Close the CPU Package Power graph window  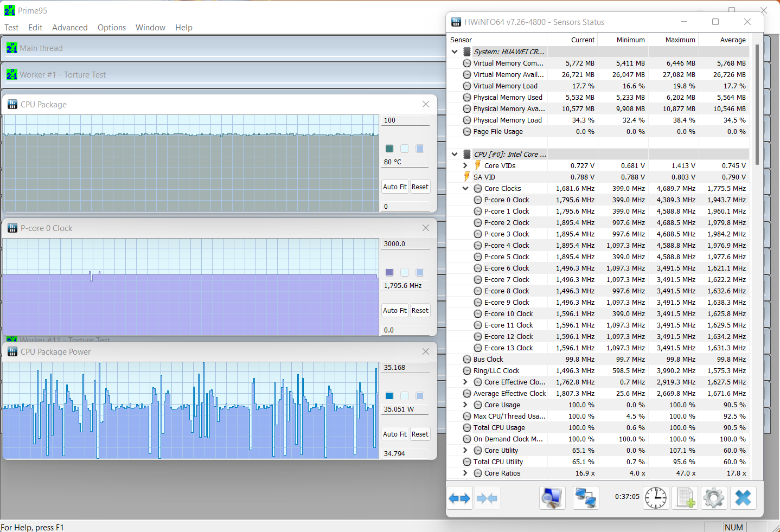click(426, 351)
